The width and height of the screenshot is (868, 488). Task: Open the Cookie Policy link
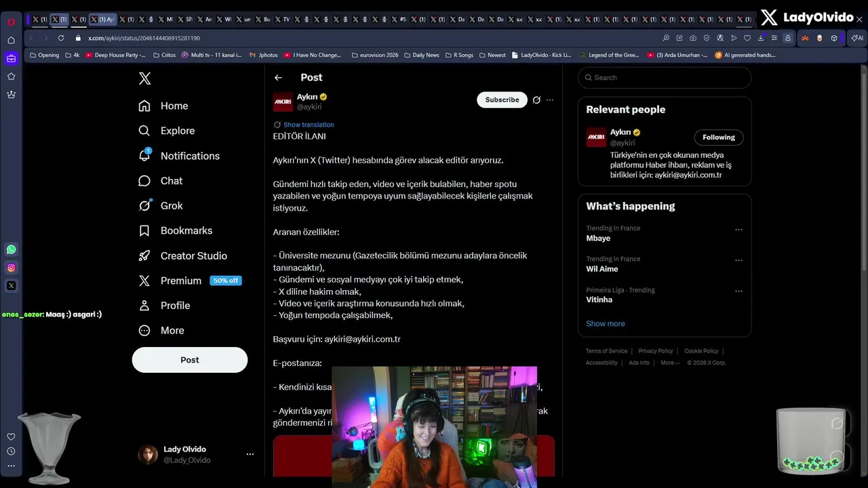(x=701, y=351)
